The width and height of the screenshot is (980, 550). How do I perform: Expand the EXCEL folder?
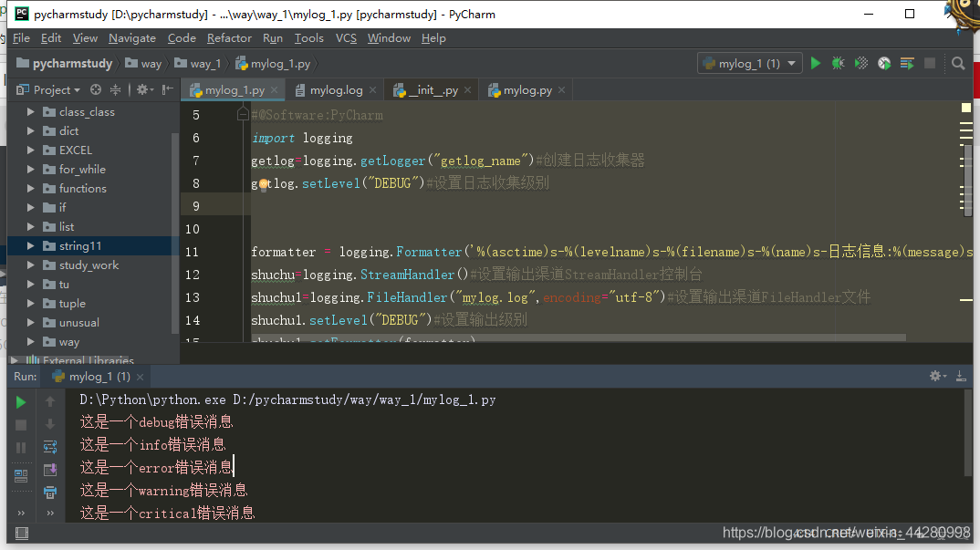[x=30, y=150]
